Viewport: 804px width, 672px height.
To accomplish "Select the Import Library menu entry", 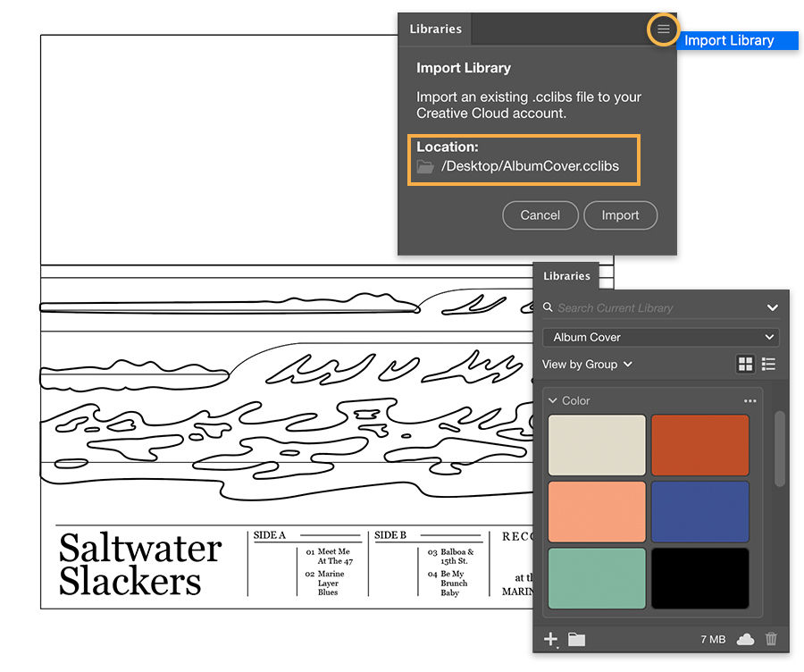I will pos(739,40).
